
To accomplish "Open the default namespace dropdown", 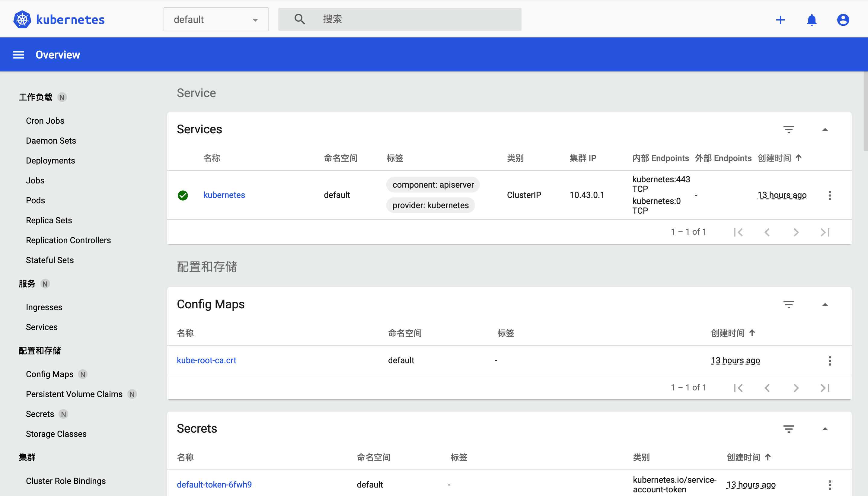I will (x=216, y=19).
